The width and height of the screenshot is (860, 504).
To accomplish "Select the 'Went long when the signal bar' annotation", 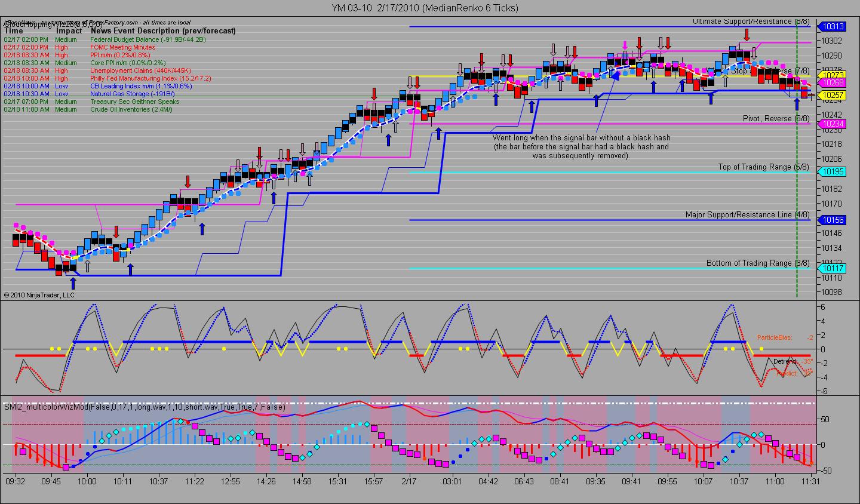I will (581, 146).
